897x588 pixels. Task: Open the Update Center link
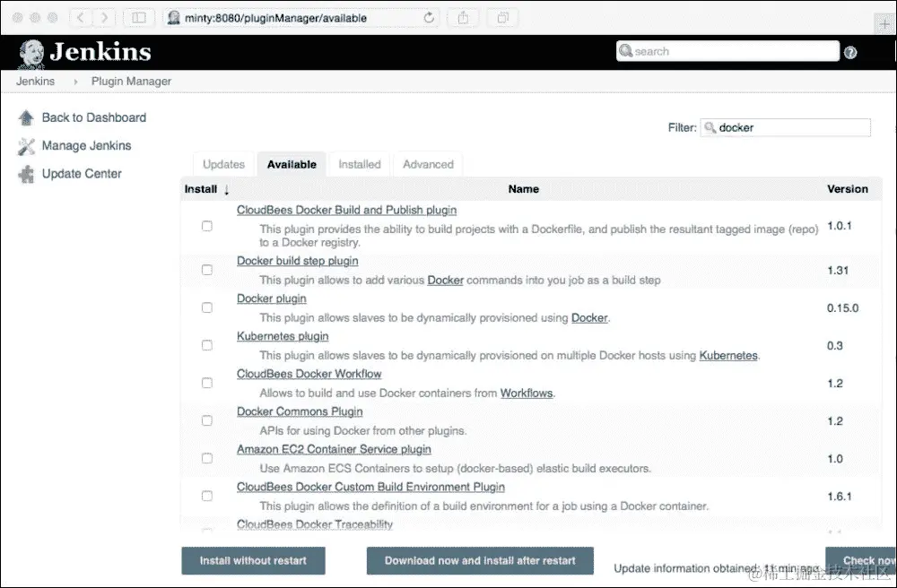pyautogui.click(x=82, y=174)
